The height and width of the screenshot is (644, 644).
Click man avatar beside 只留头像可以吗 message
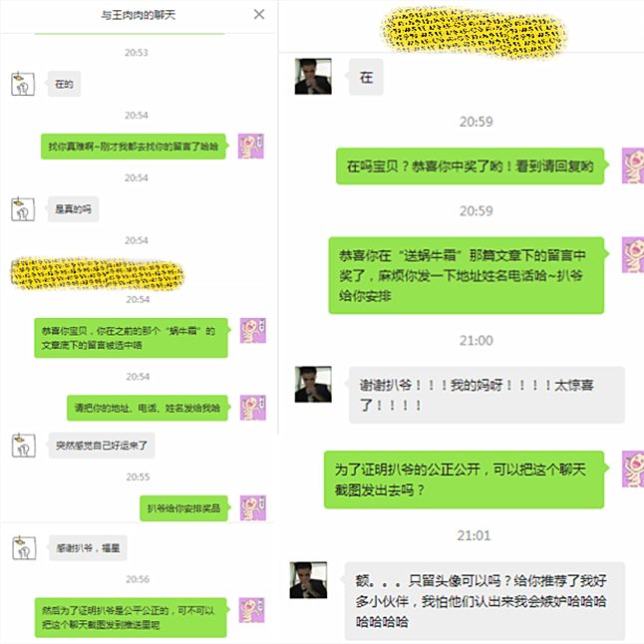point(308,580)
